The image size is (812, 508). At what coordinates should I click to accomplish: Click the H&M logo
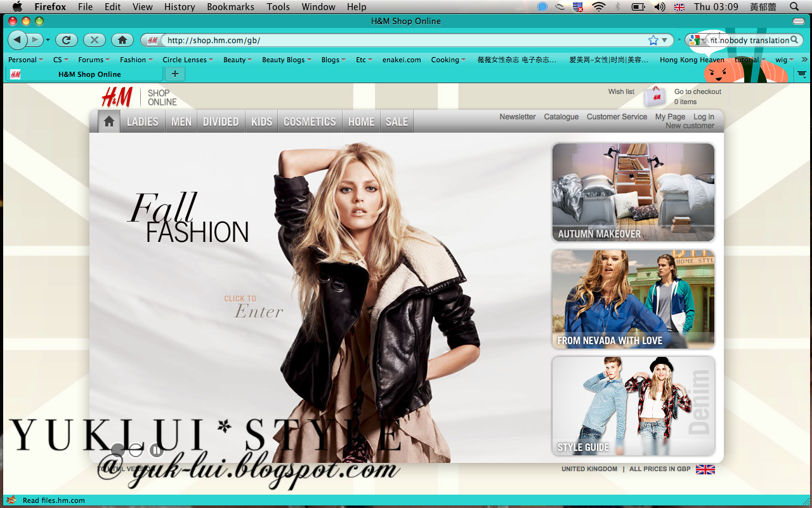(117, 97)
